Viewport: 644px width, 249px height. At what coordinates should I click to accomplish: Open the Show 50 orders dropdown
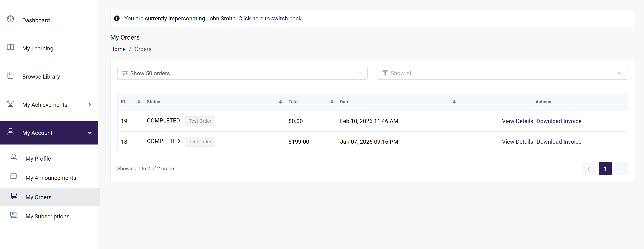[242, 73]
